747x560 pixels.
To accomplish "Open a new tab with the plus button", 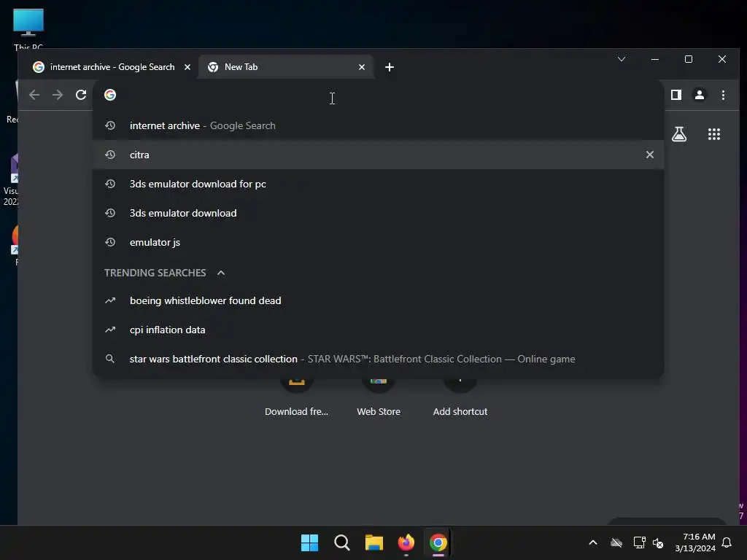I will pos(390,67).
